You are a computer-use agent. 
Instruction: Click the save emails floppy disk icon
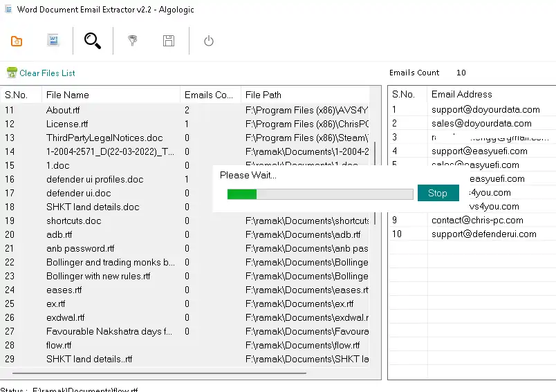pos(168,41)
